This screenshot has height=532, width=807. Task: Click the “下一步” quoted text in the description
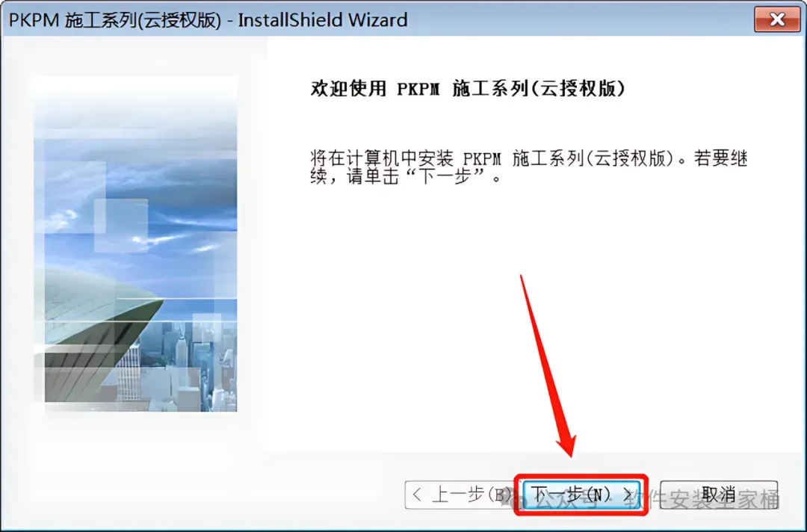(446, 178)
